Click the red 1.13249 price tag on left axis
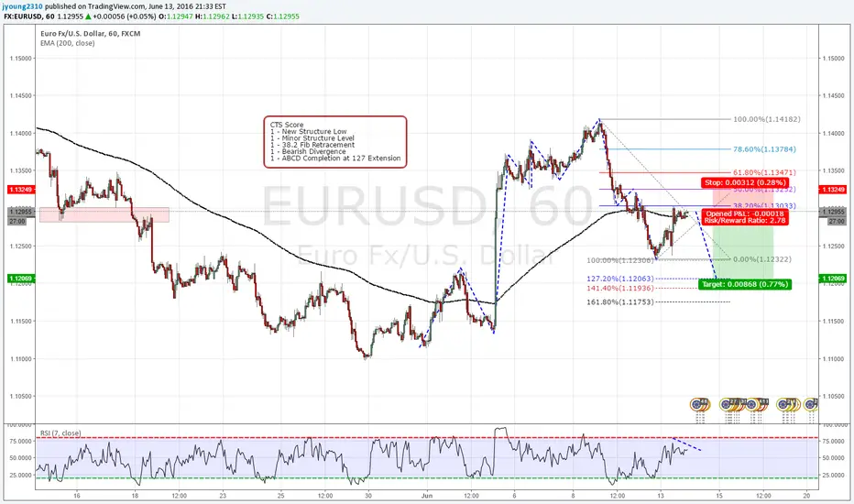 coord(21,190)
